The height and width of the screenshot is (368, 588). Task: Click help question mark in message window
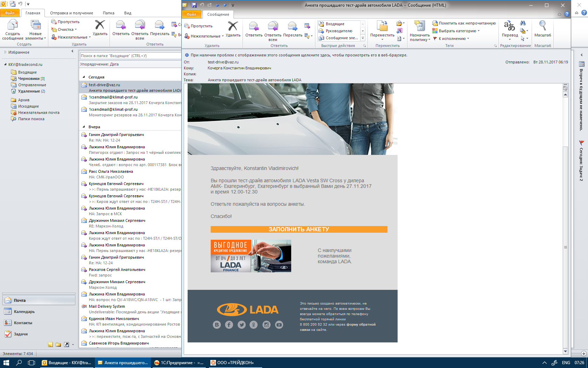567,14
